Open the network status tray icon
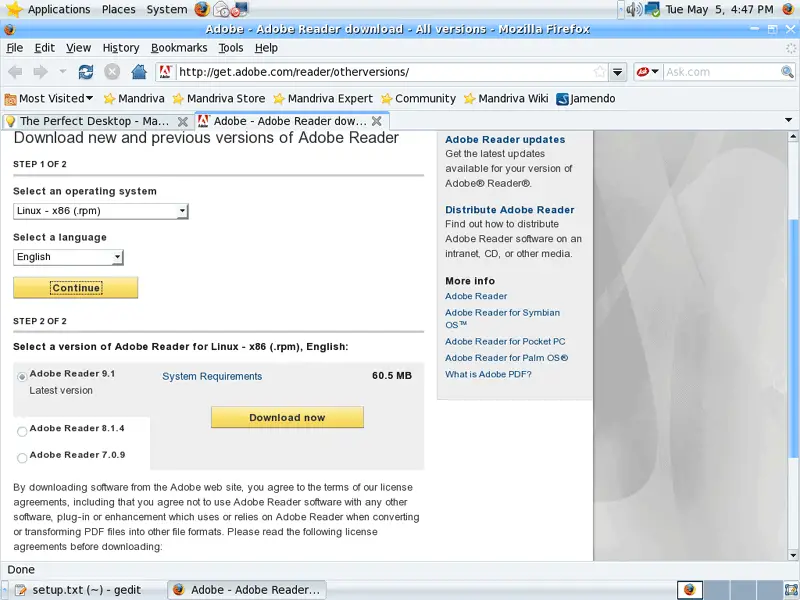 [652, 9]
